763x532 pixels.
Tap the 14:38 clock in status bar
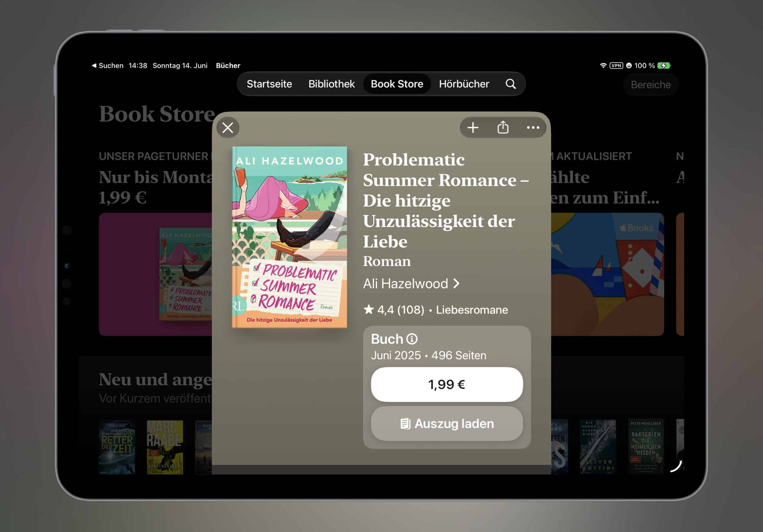pyautogui.click(x=138, y=66)
